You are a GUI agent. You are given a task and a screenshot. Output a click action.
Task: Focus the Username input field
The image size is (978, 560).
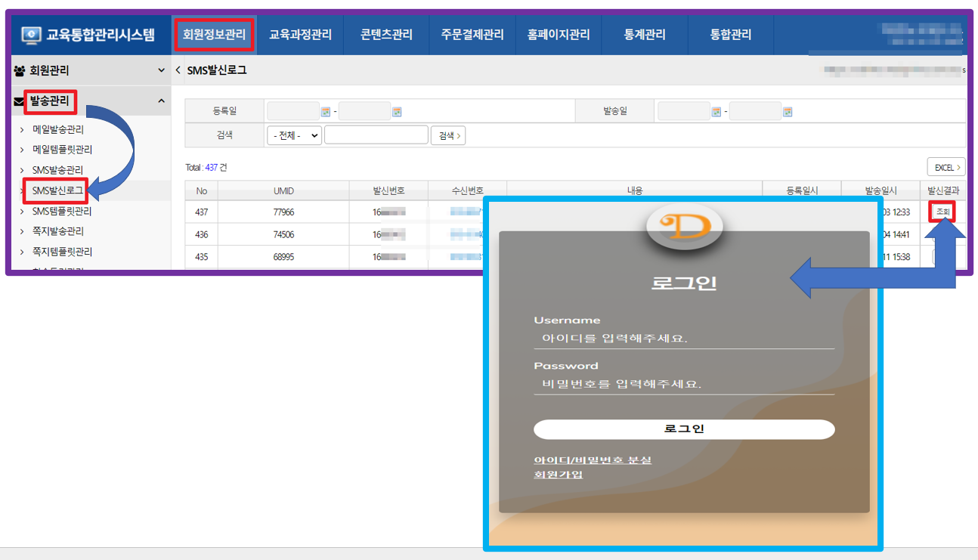coord(684,339)
